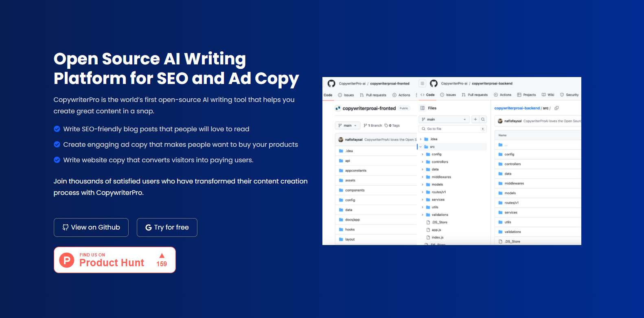Image resolution: width=644 pixels, height=318 pixels.
Task: Switch to the Wiki tab
Action: click(548, 95)
